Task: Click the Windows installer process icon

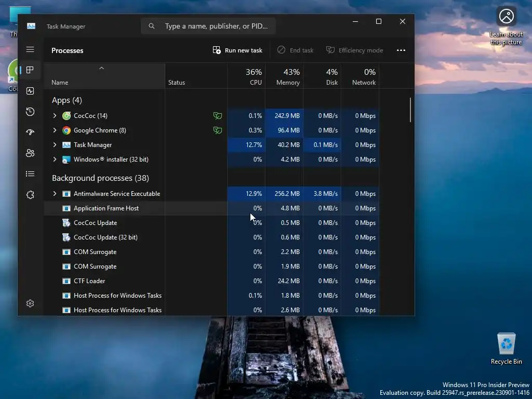Action: (66, 159)
